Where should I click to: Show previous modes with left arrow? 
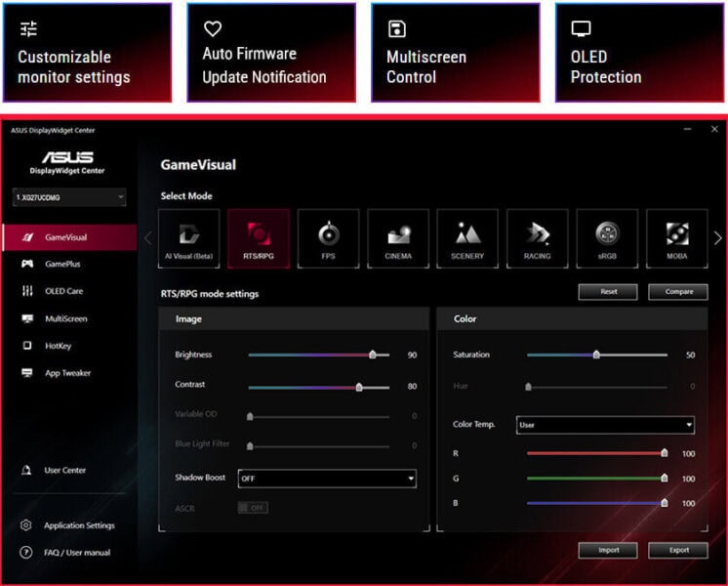click(x=148, y=238)
